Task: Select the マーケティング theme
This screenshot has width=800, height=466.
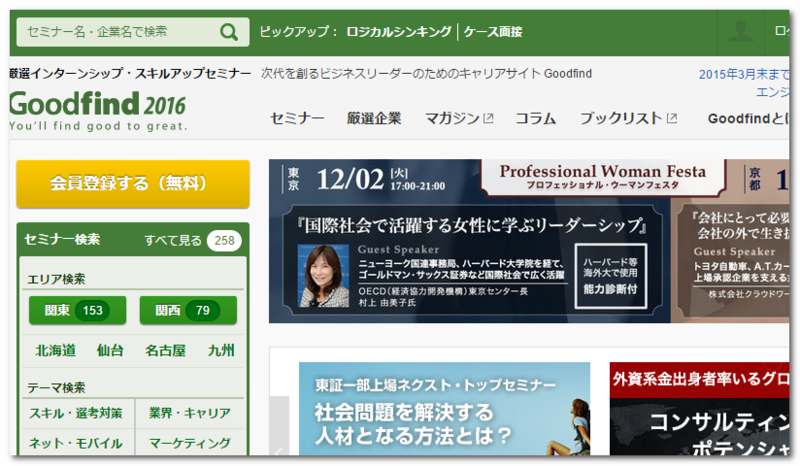Action: 190,443
